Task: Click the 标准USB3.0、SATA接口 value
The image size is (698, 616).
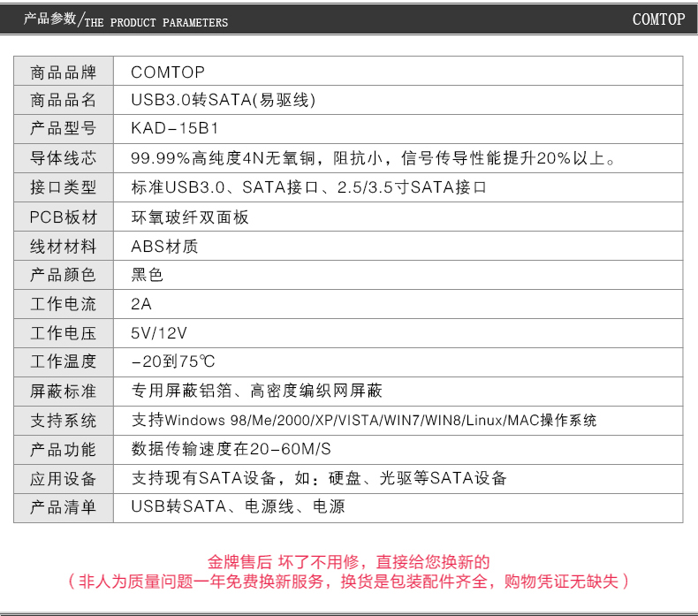Action: click(x=308, y=187)
